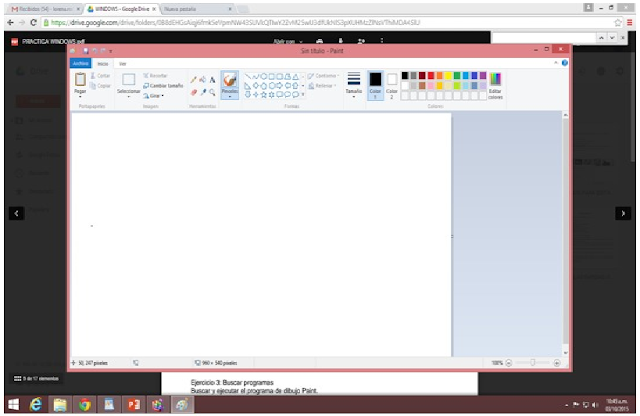Select the Magnifier zoom tool
This screenshot has height=416, width=640.
tap(212, 92)
